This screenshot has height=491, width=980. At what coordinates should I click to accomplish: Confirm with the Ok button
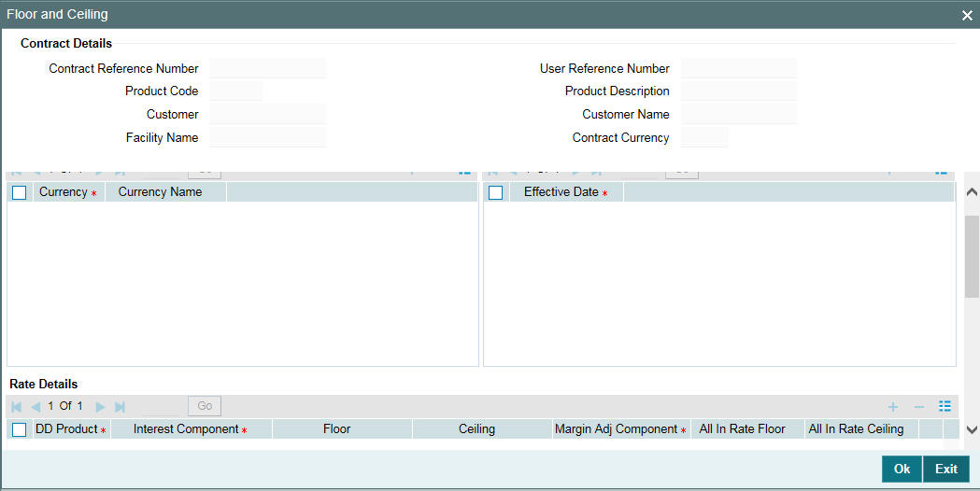[x=902, y=470]
